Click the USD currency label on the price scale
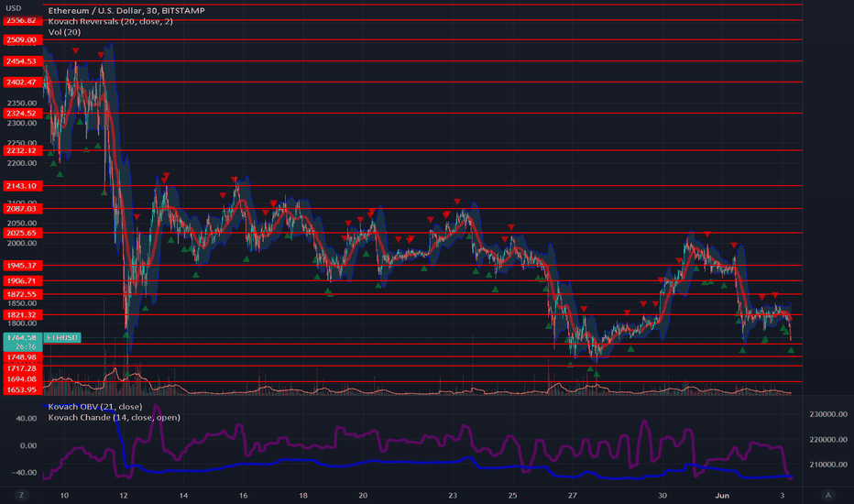The image size is (854, 504). pos(14,8)
